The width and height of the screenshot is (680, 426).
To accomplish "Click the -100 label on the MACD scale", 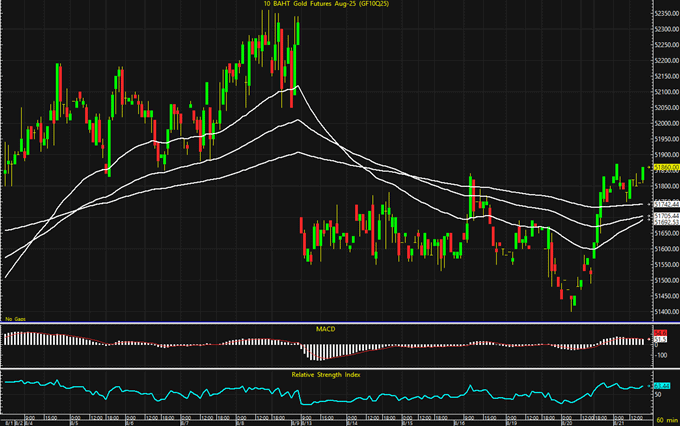I will 660,355.
